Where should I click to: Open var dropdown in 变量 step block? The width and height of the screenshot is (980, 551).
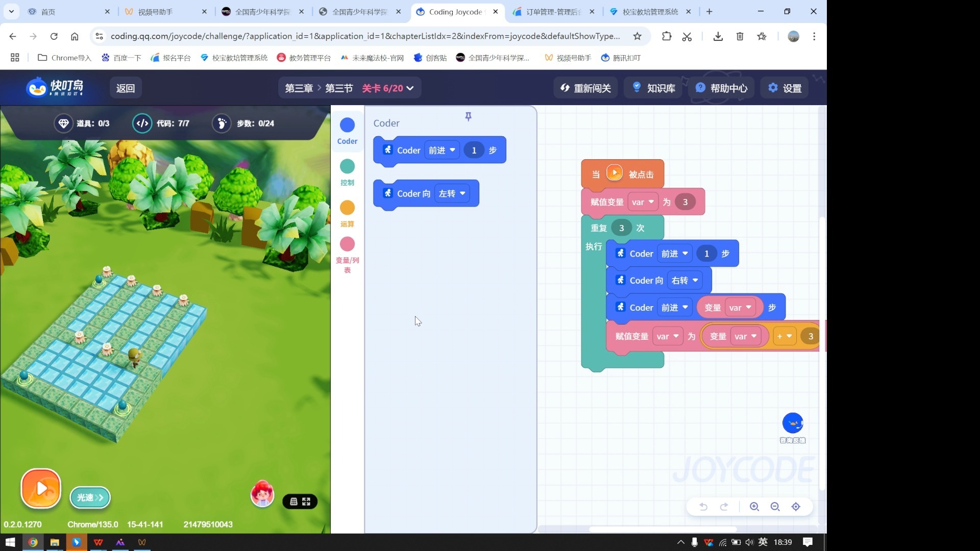[740, 308]
